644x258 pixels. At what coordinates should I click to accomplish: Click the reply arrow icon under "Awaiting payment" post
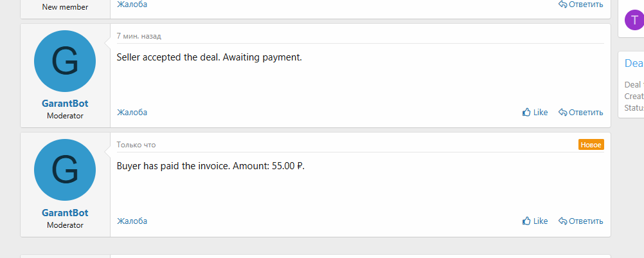click(562, 113)
